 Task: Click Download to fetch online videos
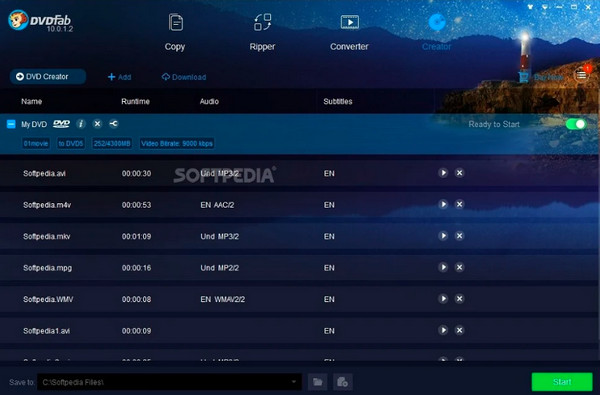pos(184,77)
